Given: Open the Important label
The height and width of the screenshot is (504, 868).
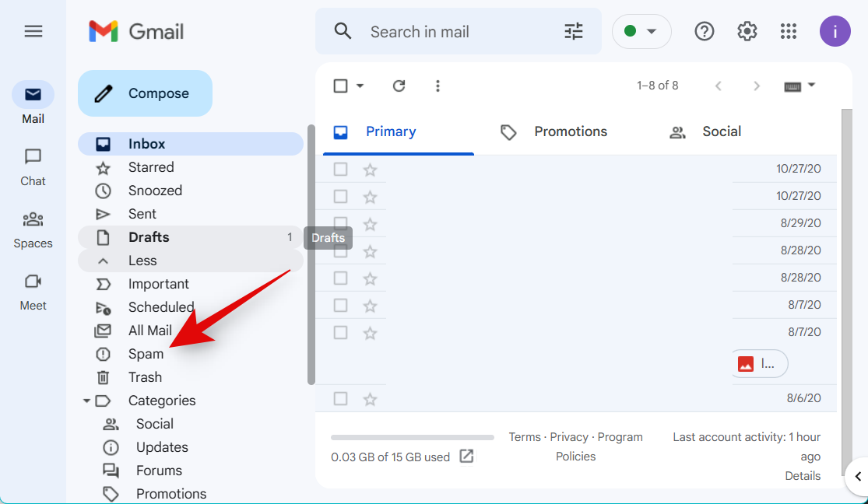Looking at the screenshot, I should click(191, 284).
